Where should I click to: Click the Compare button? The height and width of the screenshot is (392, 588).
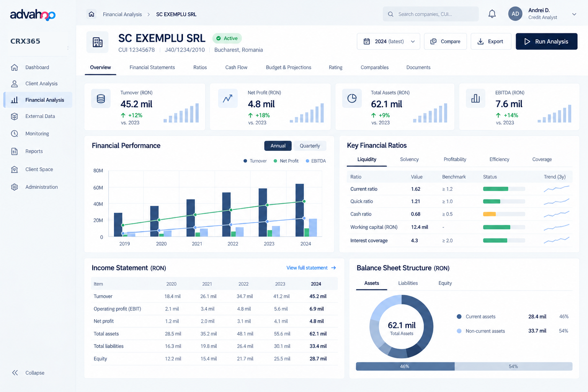click(x=445, y=41)
